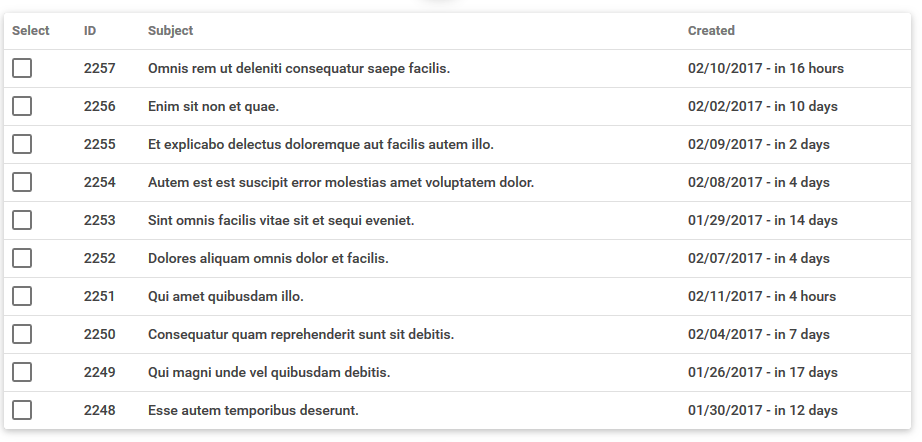Click the Subject column header
The image size is (922, 442).
(x=171, y=31)
